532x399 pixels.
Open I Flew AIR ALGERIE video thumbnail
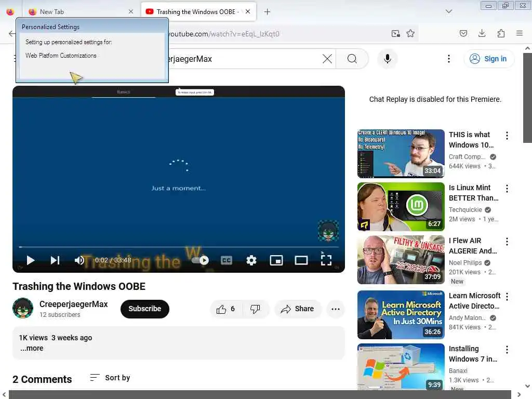click(x=401, y=260)
